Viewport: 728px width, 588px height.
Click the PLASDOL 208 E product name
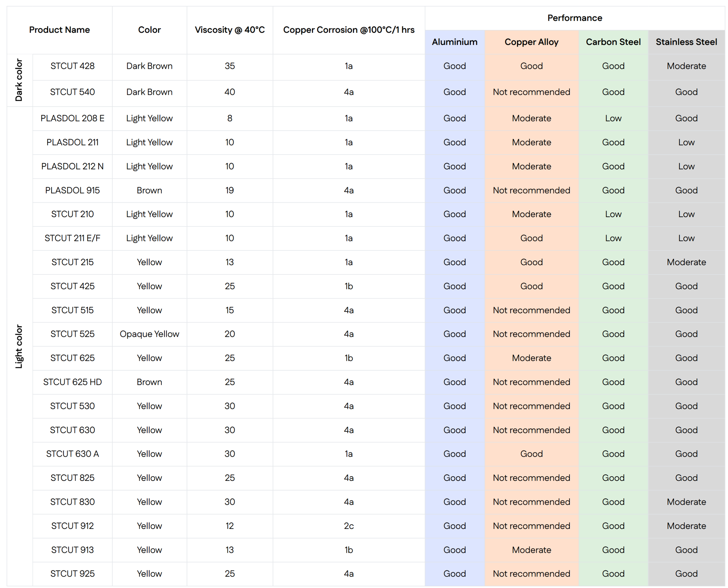(x=72, y=118)
